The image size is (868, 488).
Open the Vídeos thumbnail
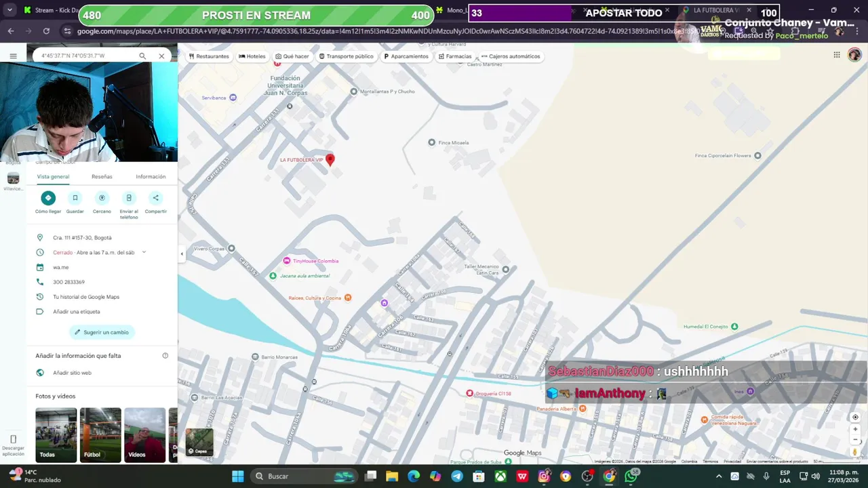(144, 435)
